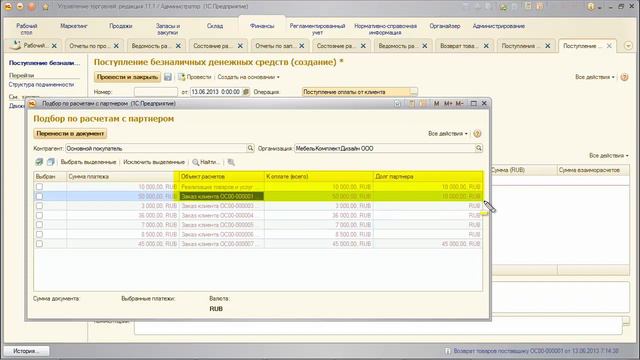Tick the checkbox for the 36 000,00 RUB row
640x360 pixels.
coord(39,215)
